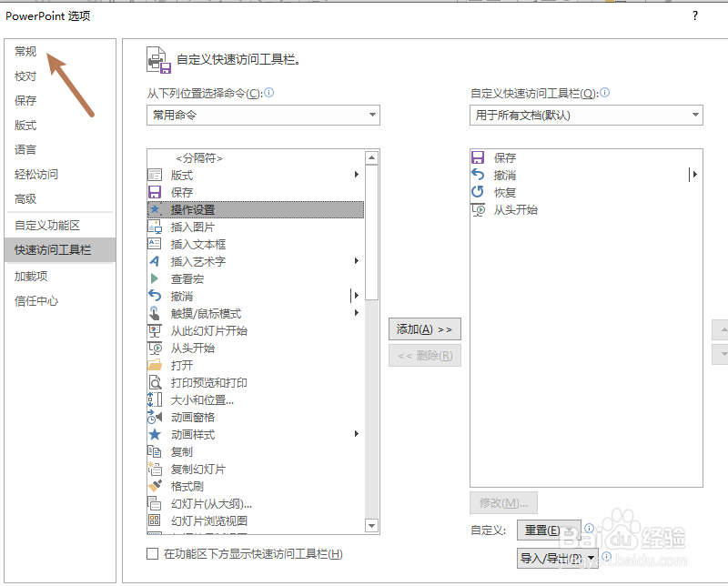Click command list scrollbar up arrow

click(x=372, y=158)
